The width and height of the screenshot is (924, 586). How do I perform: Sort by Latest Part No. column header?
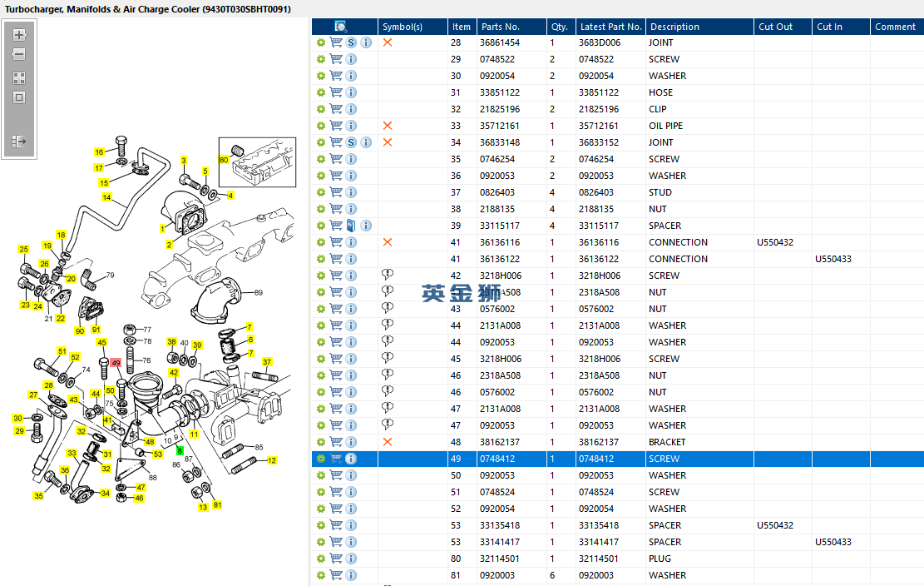click(x=610, y=27)
